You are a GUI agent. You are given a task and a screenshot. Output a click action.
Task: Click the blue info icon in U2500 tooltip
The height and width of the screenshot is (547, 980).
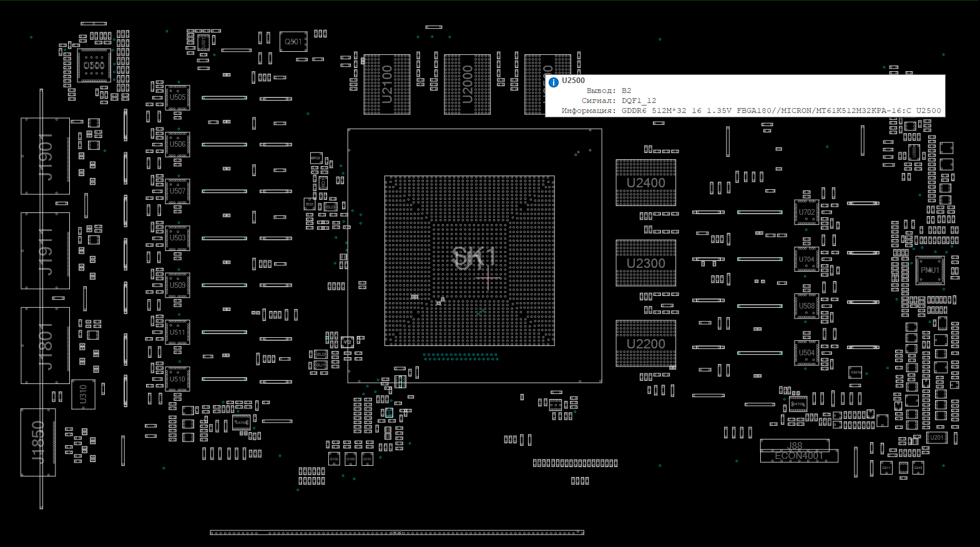[x=554, y=82]
